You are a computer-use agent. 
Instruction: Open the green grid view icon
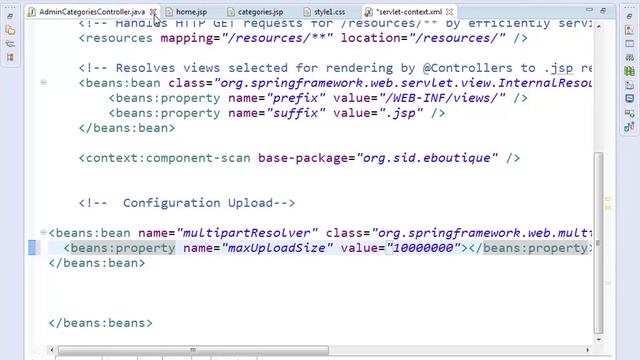[x=629, y=71]
